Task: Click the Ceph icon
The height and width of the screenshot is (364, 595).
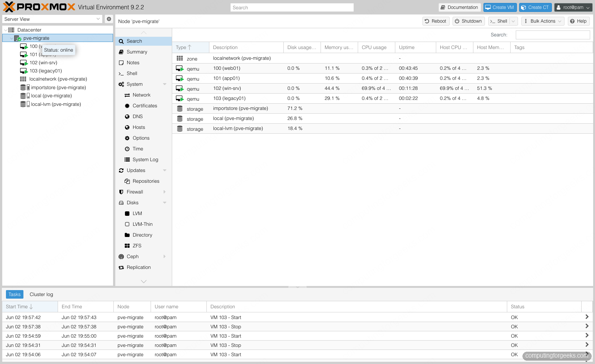Action: click(121, 257)
